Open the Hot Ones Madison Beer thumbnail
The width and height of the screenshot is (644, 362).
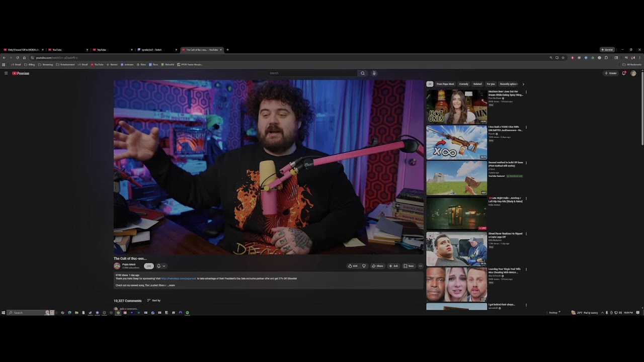(457, 107)
